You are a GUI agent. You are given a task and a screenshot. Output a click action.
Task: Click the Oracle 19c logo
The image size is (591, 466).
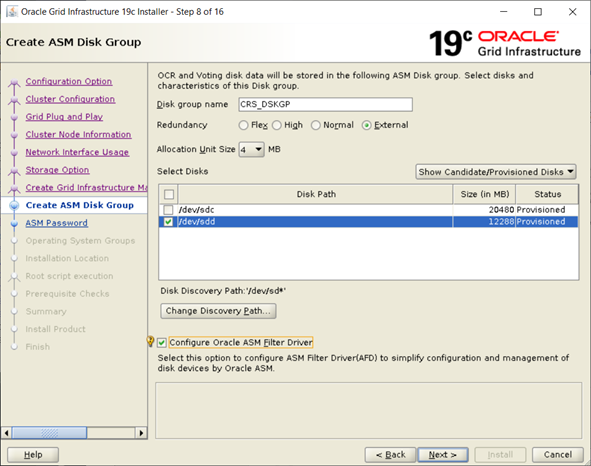click(x=505, y=43)
